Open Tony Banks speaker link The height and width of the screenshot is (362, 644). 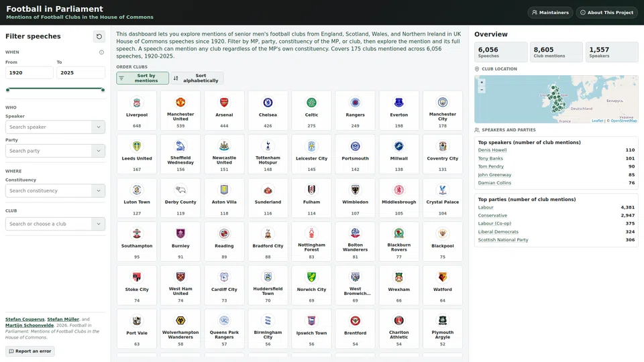click(490, 158)
